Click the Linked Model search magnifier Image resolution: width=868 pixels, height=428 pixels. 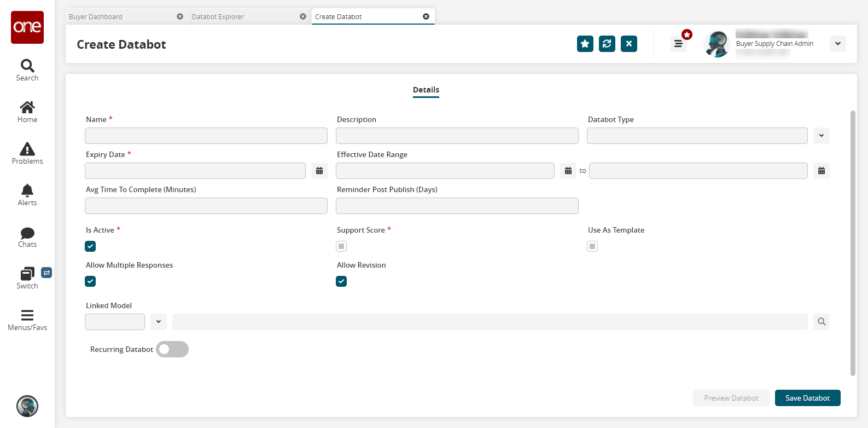(x=822, y=322)
